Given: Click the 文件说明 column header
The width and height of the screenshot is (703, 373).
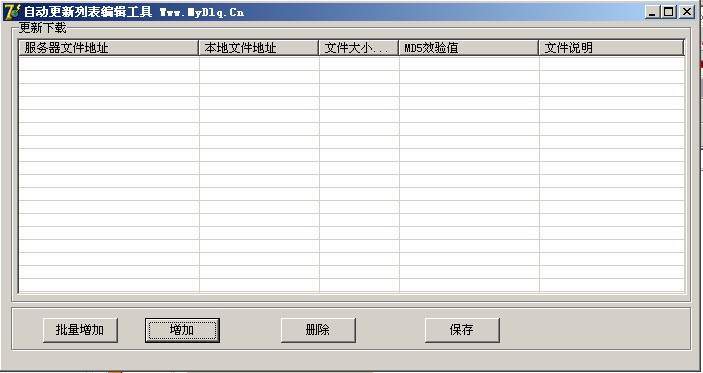Looking at the screenshot, I should 612,48.
